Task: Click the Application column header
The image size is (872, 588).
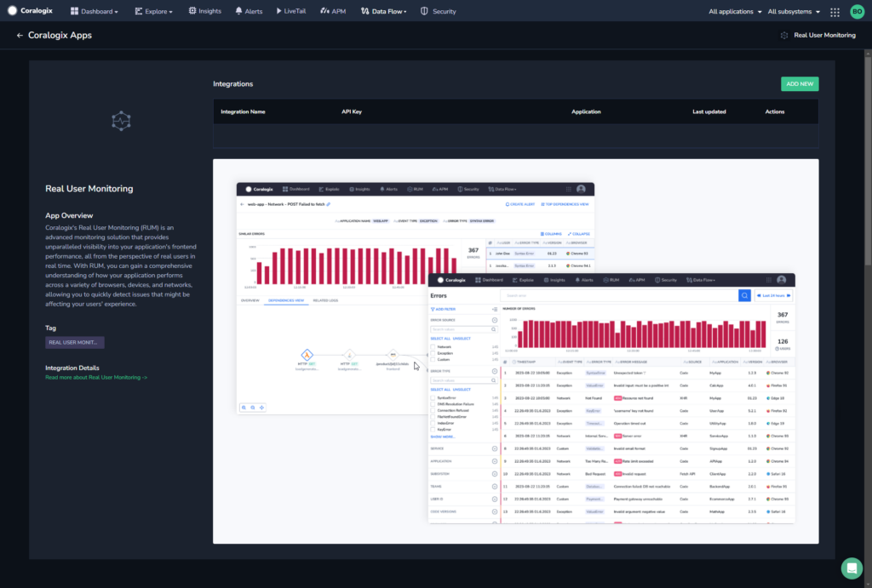Action: coord(586,111)
